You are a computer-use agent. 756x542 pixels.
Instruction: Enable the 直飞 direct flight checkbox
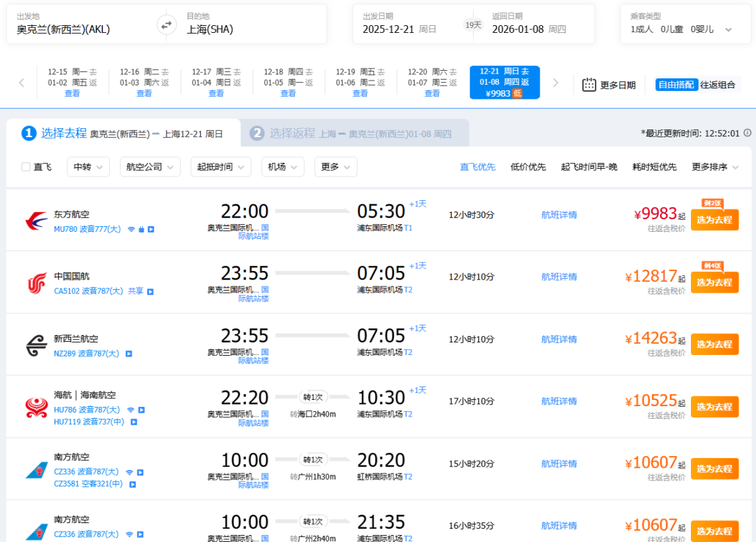(26, 167)
